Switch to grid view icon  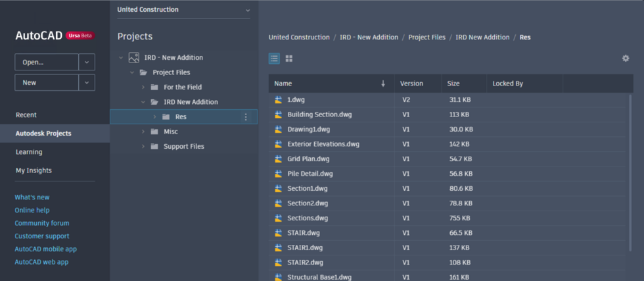coord(289,59)
